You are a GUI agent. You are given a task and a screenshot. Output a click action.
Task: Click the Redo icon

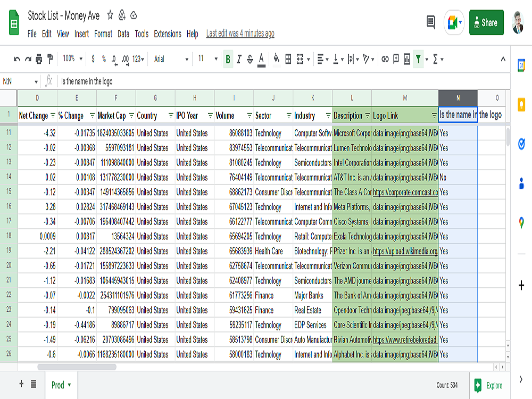pyautogui.click(x=28, y=60)
